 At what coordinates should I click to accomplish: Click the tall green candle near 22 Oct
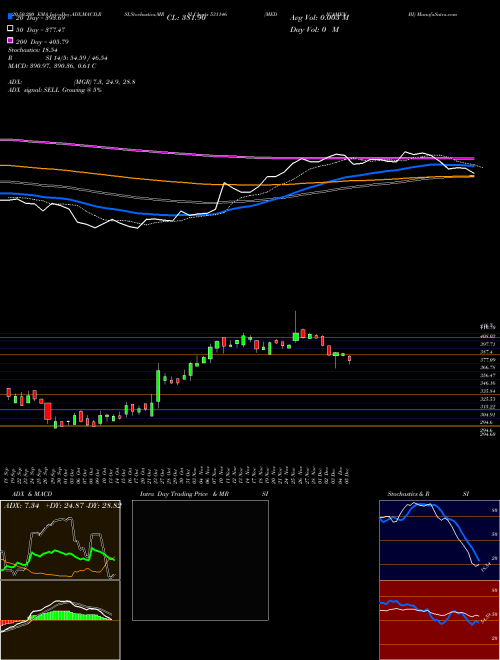click(x=158, y=386)
